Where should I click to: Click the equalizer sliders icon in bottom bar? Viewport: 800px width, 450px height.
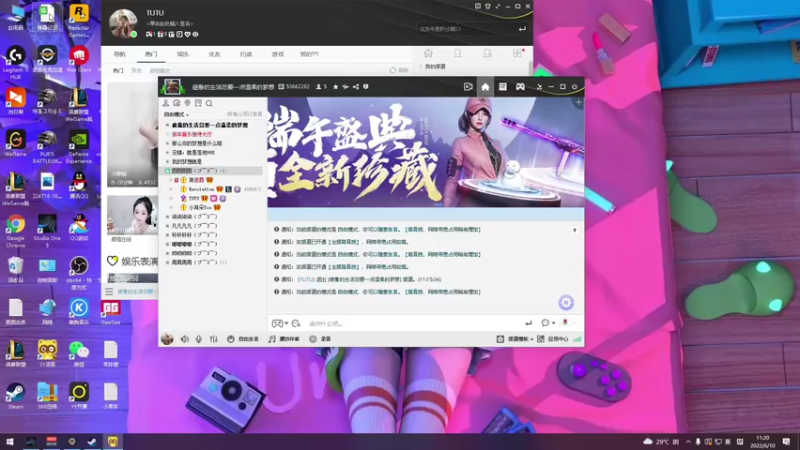214,339
